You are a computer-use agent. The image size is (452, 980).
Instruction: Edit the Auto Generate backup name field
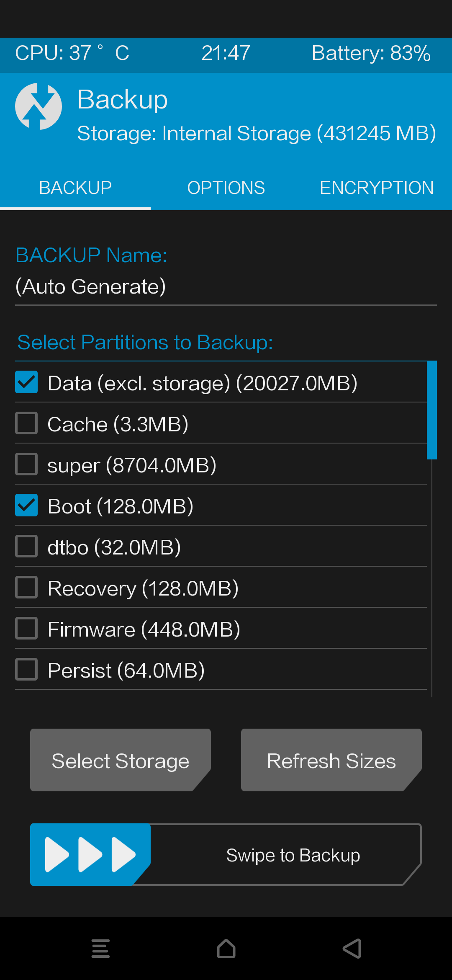coord(226,287)
